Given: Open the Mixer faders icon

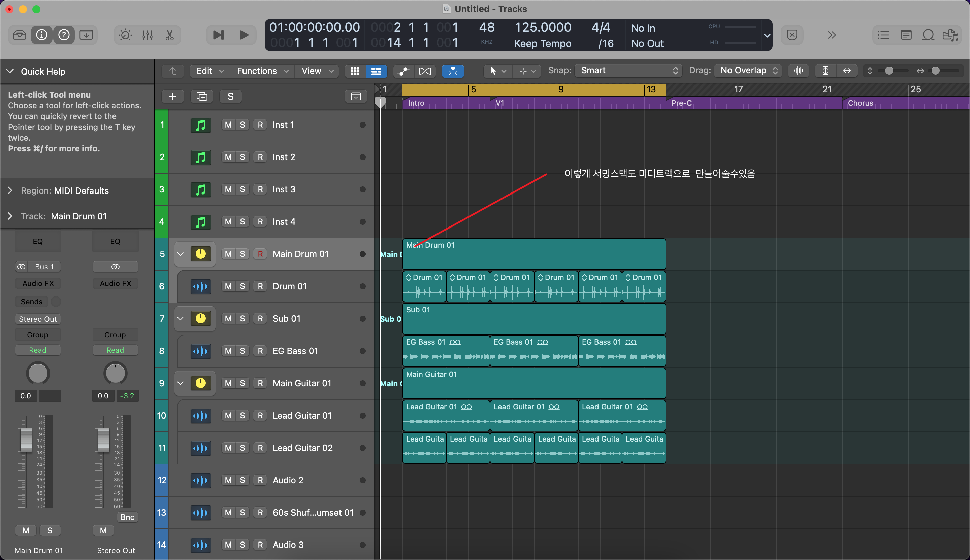Looking at the screenshot, I should click(x=148, y=35).
